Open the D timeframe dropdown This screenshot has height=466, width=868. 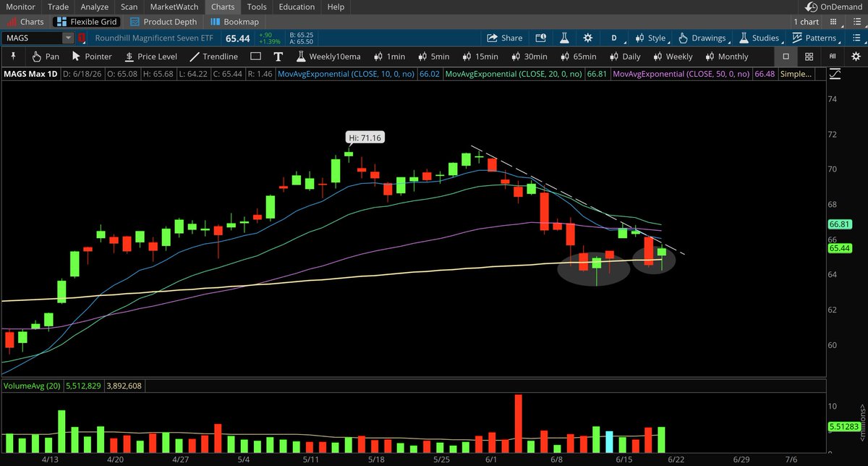click(614, 38)
